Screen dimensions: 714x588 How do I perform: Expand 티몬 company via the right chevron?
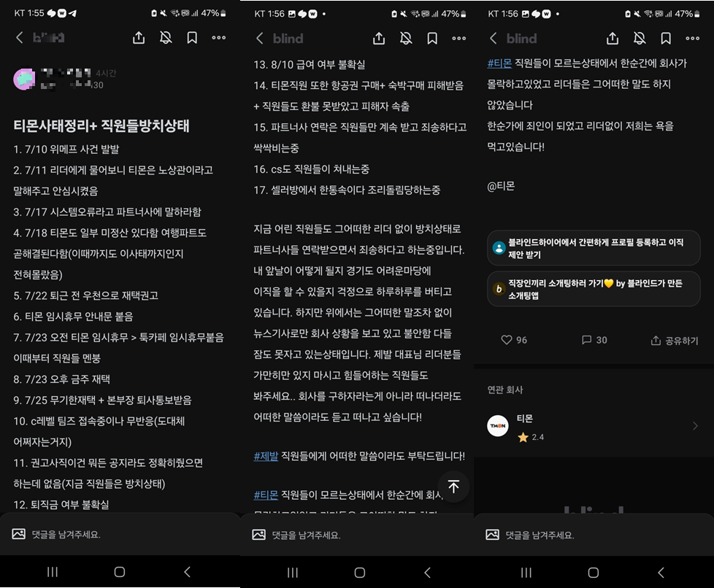pos(695,426)
